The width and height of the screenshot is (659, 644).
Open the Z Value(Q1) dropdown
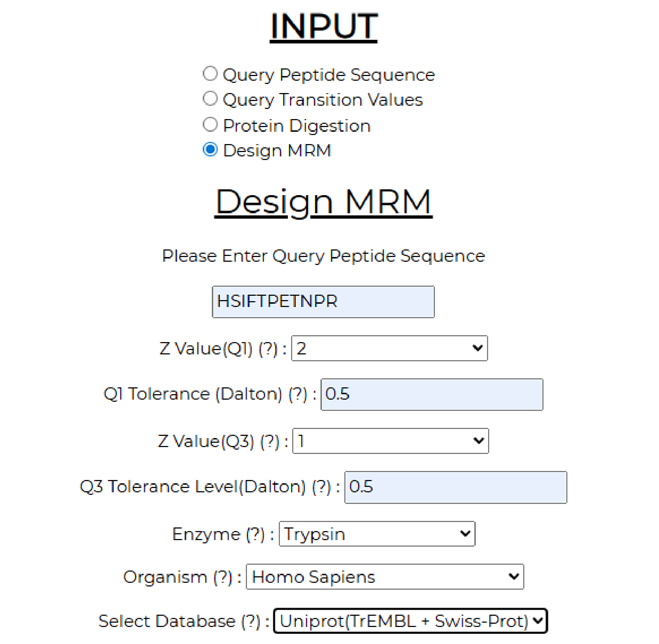point(389,349)
